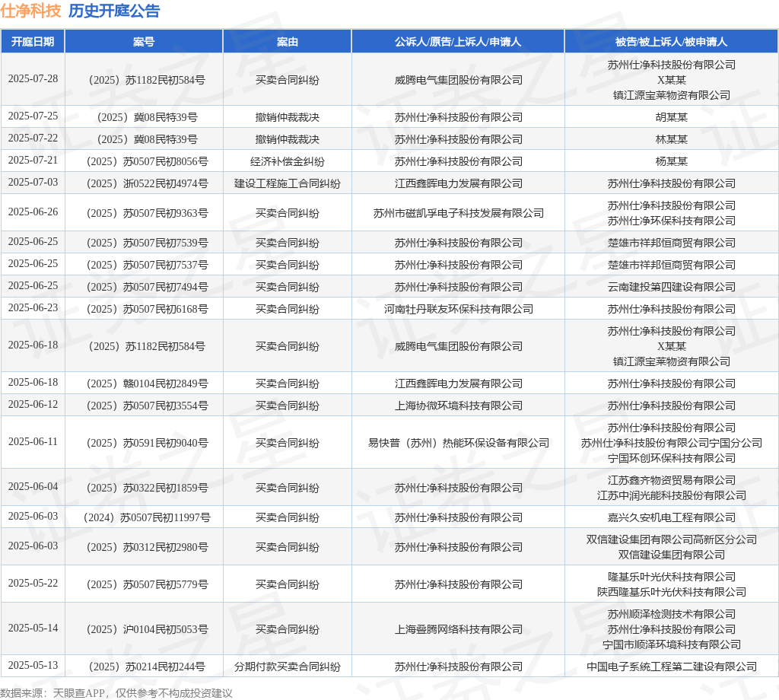Click defendant 宁国市顺泽环境科技有限公司
Screen dimensions: 779x700
[671, 645]
